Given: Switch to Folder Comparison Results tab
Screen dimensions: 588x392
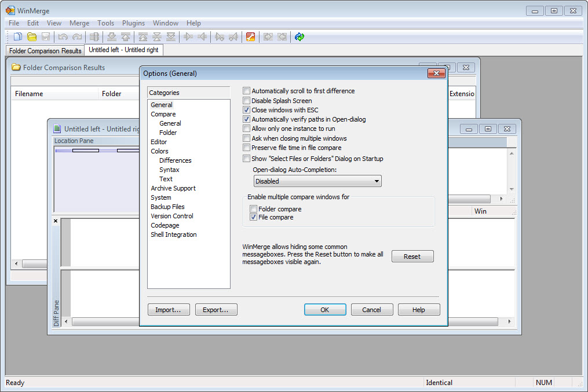Looking at the screenshot, I should [45, 50].
